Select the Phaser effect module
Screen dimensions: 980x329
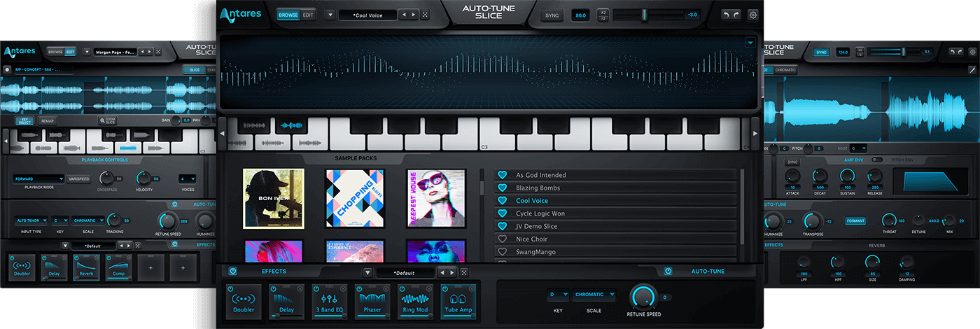tap(372, 301)
